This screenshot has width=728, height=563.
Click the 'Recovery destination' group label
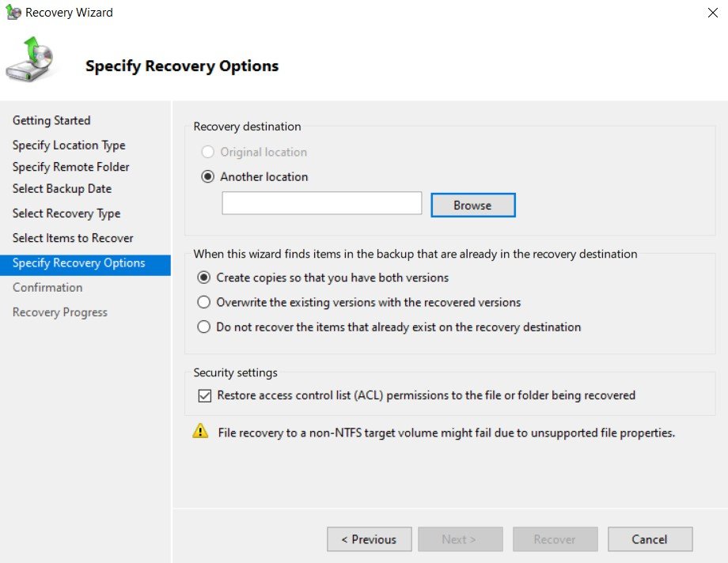pos(247,127)
